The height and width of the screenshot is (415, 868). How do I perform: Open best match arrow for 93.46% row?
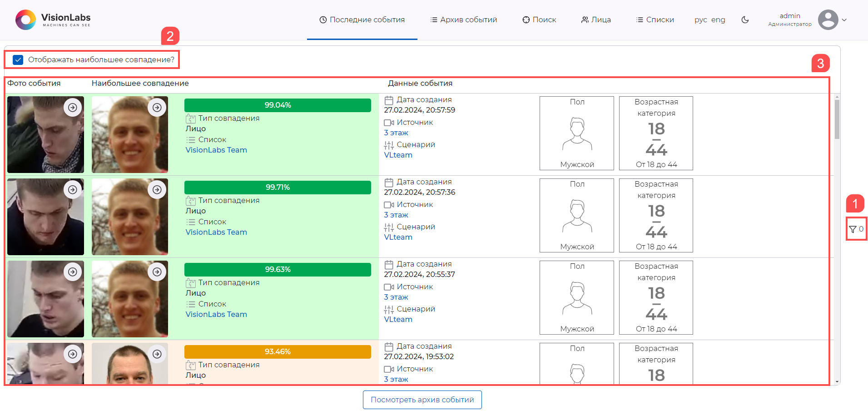[x=157, y=354]
